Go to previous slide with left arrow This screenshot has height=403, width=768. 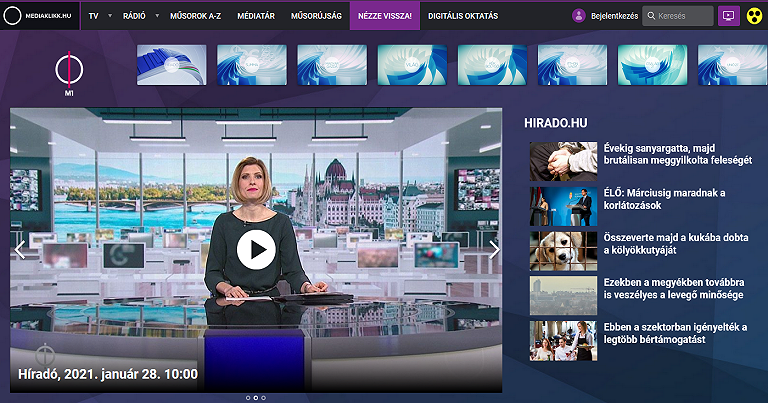tap(20, 250)
